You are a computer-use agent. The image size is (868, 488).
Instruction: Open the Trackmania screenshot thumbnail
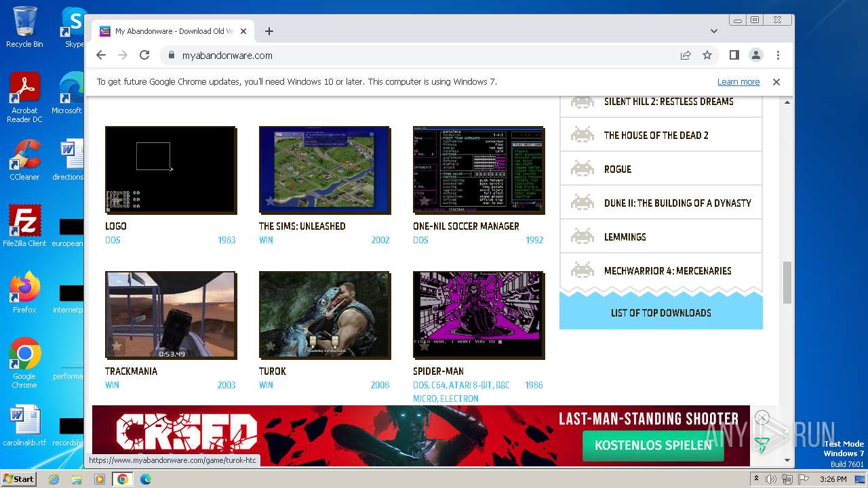point(170,314)
